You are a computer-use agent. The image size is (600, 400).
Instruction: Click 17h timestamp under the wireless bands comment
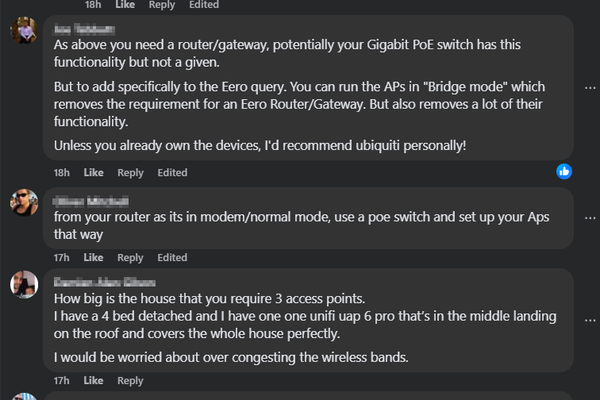61,381
